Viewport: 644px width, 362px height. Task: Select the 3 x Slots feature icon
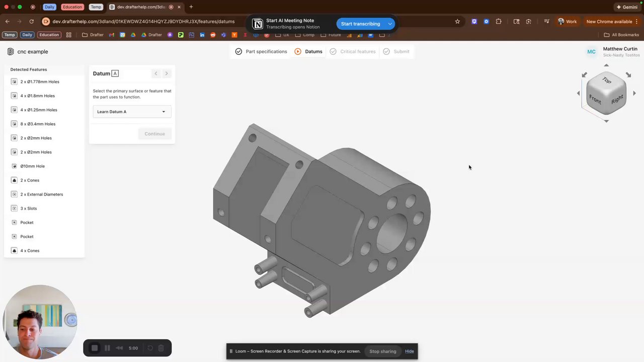click(x=14, y=208)
